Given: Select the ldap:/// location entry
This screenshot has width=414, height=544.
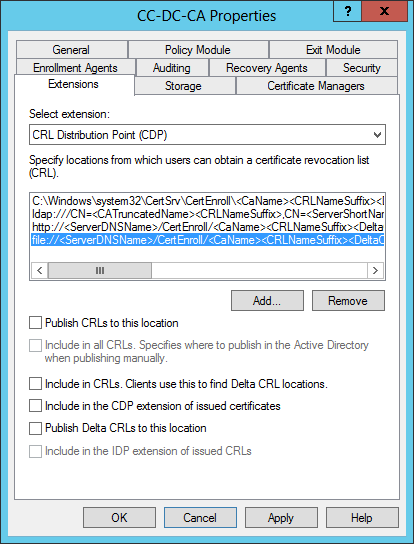Looking at the screenshot, I should tap(208, 214).
